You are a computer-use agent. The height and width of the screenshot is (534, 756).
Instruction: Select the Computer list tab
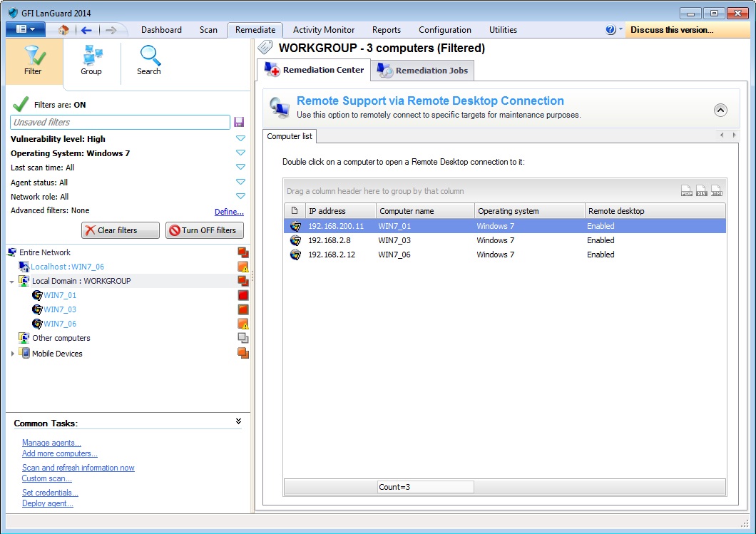pyautogui.click(x=290, y=136)
